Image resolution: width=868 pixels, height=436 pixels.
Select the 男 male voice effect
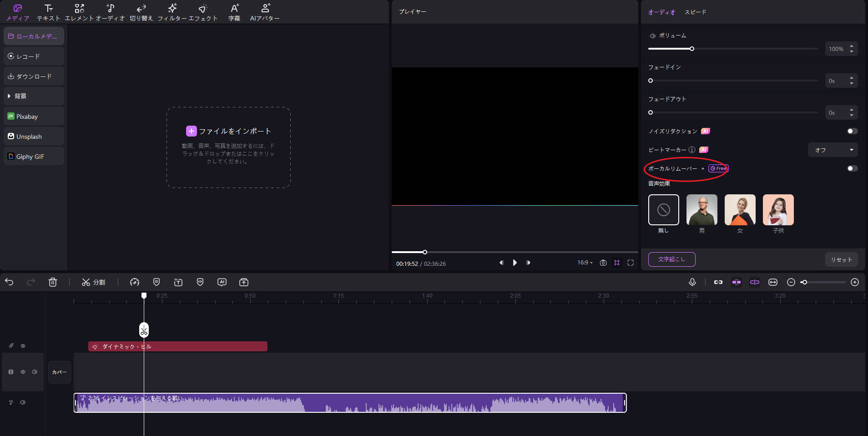point(702,210)
